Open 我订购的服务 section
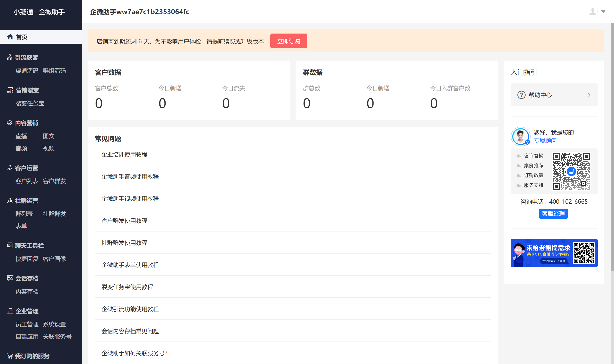Image resolution: width=614 pixels, height=364 pixels. point(32,356)
